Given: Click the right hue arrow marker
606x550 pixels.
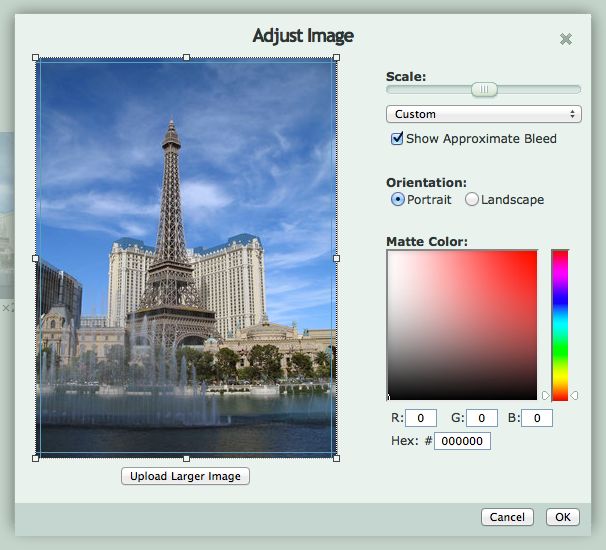Looking at the screenshot, I should point(574,395).
